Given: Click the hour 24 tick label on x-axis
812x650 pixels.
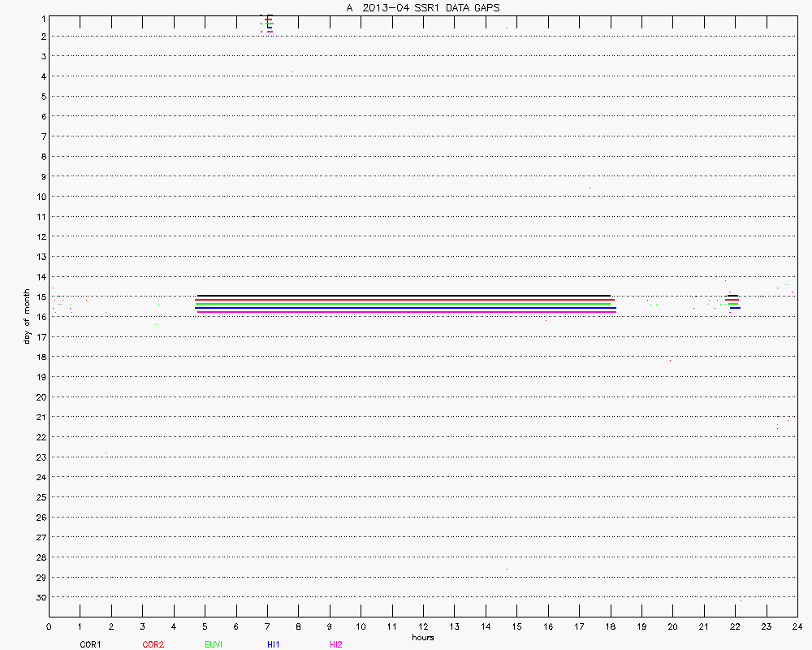Looking at the screenshot, I should click(x=797, y=626).
